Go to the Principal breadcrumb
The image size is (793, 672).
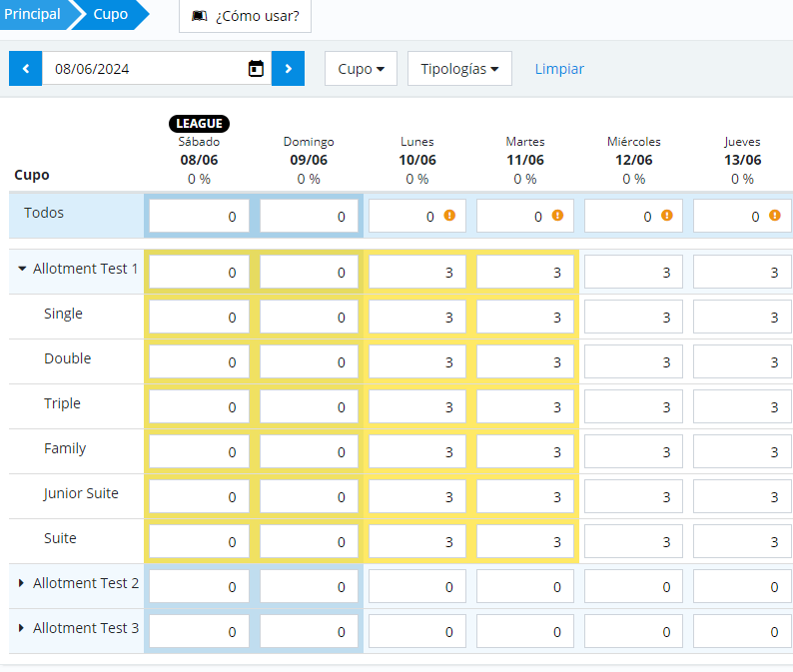pos(32,15)
